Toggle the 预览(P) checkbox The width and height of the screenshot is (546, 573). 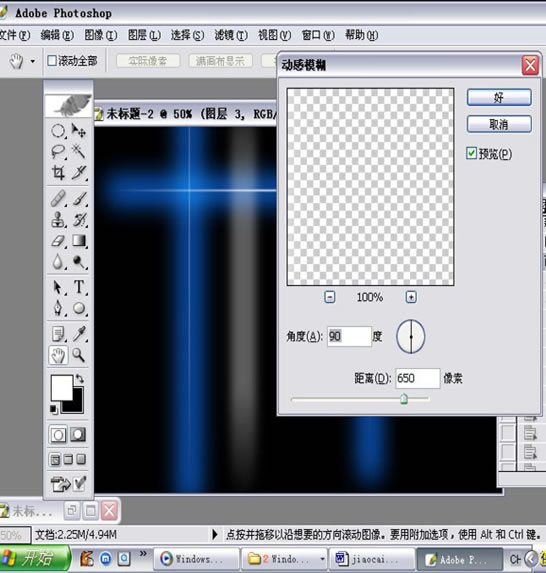click(x=471, y=153)
